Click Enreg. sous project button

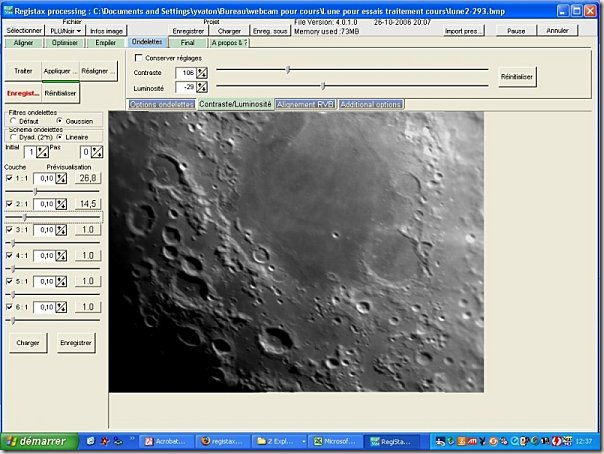point(270,31)
